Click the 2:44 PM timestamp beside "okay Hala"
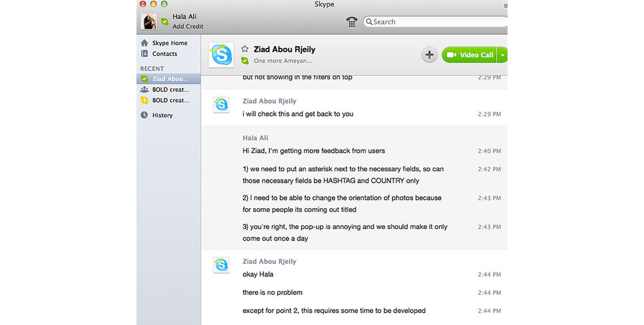The image size is (644, 325). tap(489, 274)
